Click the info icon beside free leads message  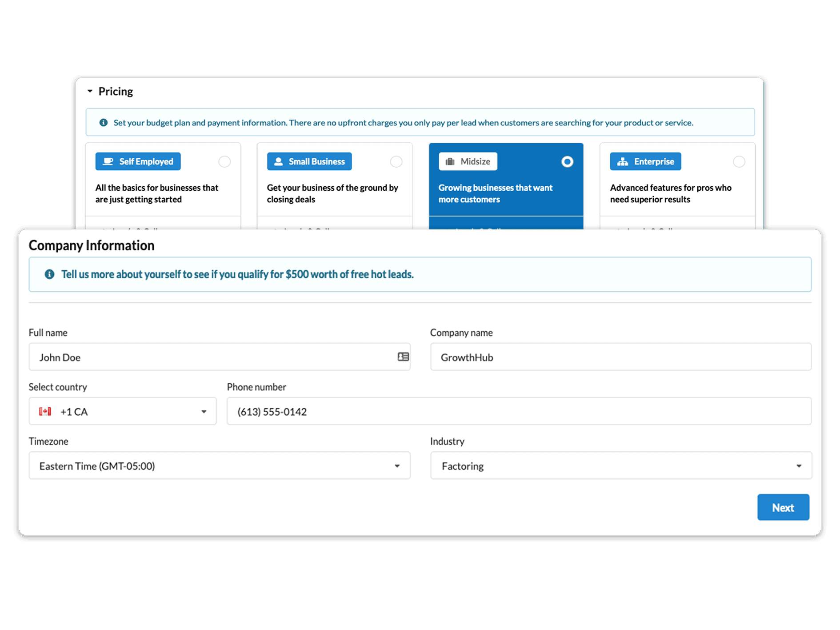[49, 274]
